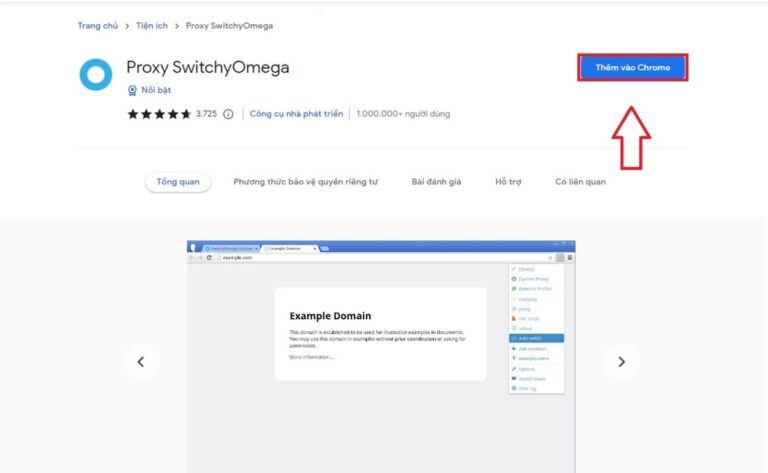Screen dimensions: 768x473
Task: Click the Proxy SwitchyOmega logo icon
Action: click(x=96, y=75)
